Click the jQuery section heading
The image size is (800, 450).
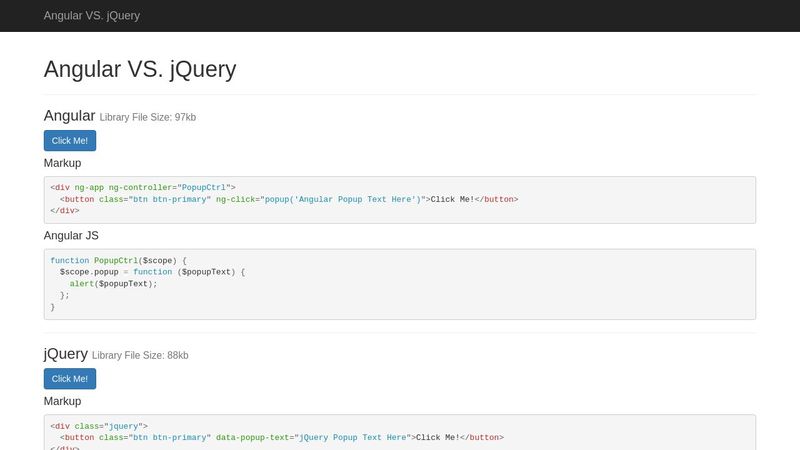(x=66, y=354)
